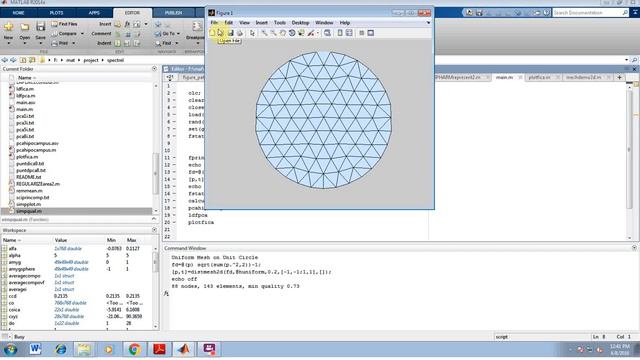The height and width of the screenshot is (360, 640).
Task: Open the Brush tool color dropdown arrow
Action: click(318, 33)
